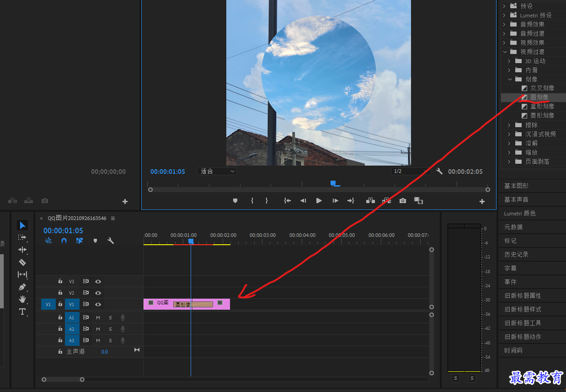Mute track A3

pyautogui.click(x=98, y=341)
